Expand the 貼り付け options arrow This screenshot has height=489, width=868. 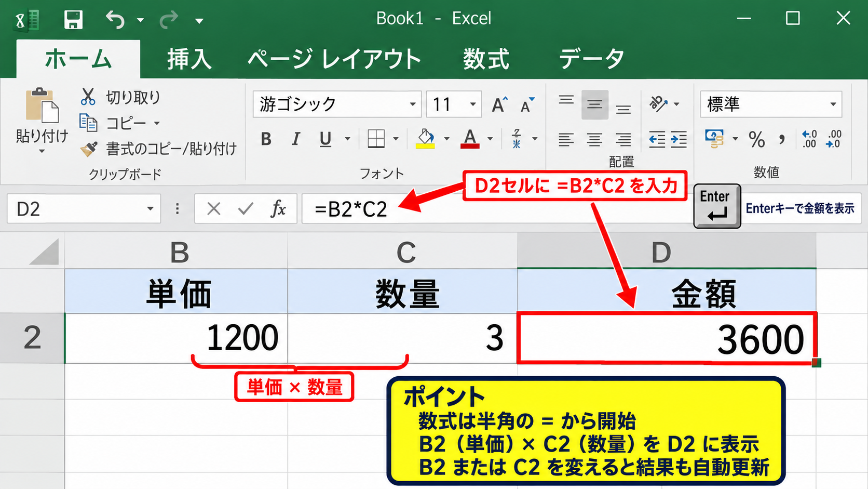click(42, 151)
